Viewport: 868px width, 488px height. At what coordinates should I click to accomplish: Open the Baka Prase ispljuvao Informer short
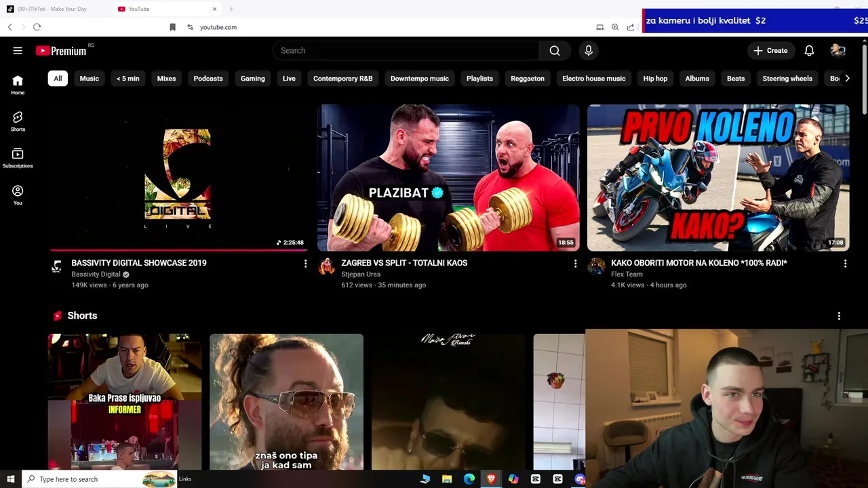pos(124,402)
